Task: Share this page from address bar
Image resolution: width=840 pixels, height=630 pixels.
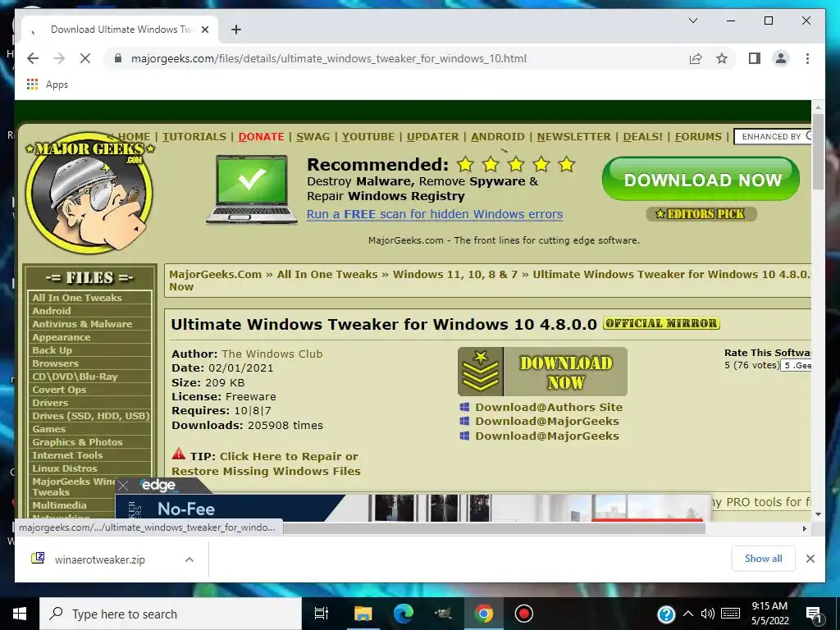Action: pyautogui.click(x=696, y=58)
